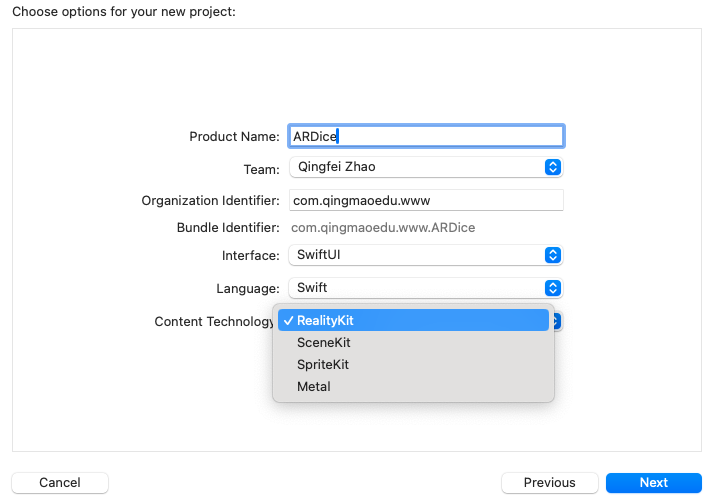The image size is (713, 504).
Task: Click the blue chevron arrows on Language popup
Action: pos(552,288)
